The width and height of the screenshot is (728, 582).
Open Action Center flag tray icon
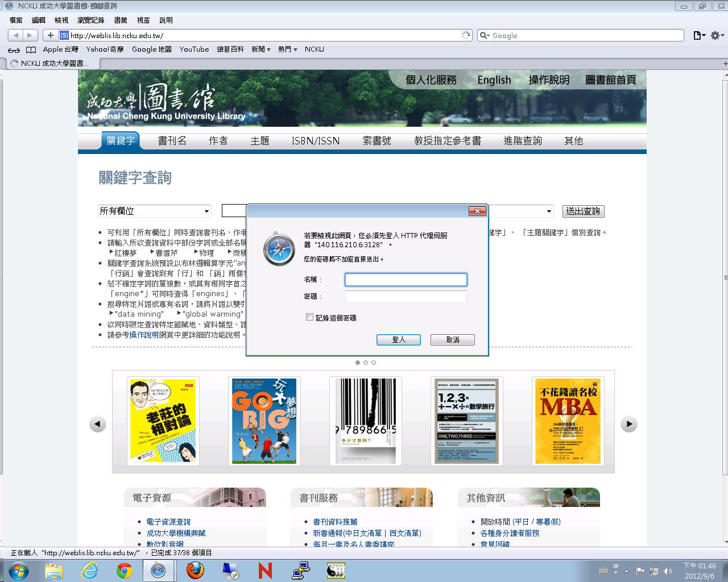pyautogui.click(x=640, y=571)
